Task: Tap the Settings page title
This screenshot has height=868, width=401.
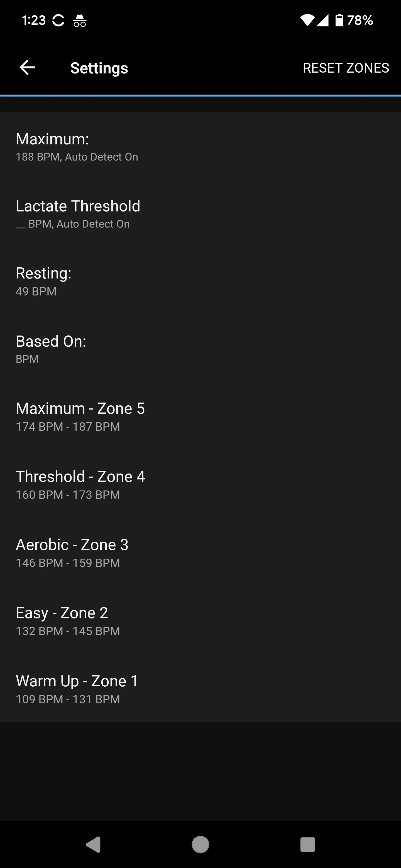Action: pos(99,68)
